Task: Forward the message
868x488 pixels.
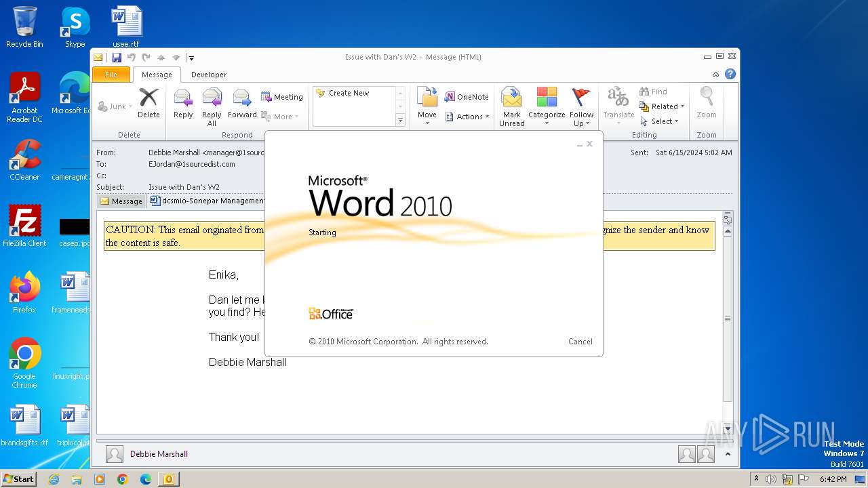Action: 242,103
